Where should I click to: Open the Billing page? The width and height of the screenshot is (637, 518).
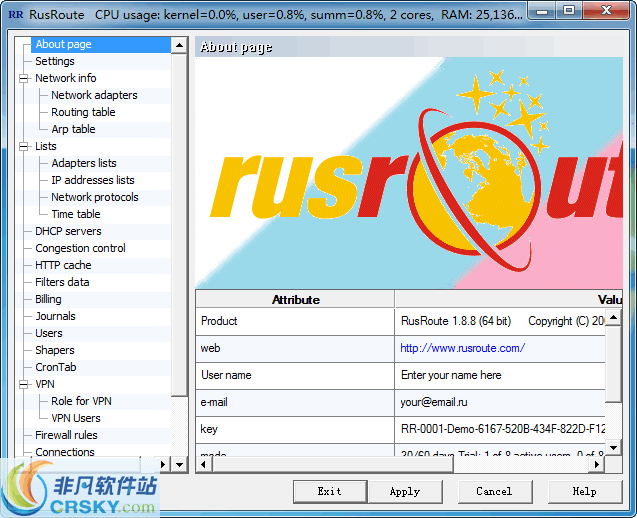pyautogui.click(x=48, y=299)
